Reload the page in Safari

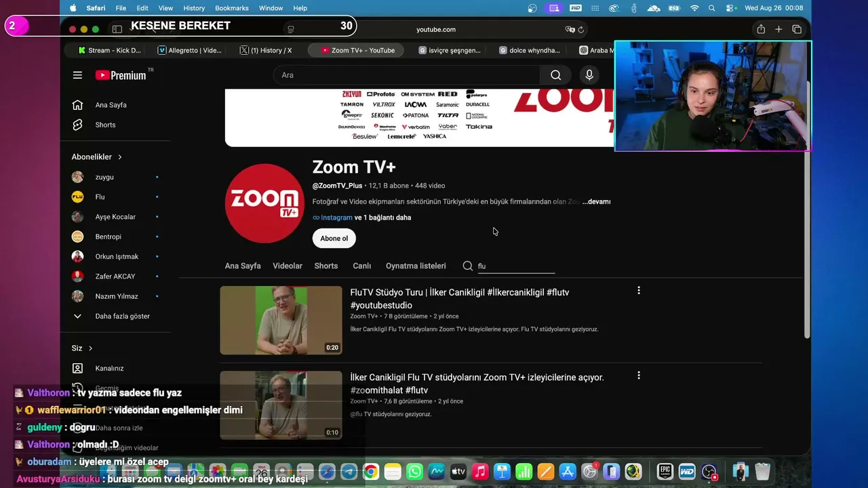point(581,29)
